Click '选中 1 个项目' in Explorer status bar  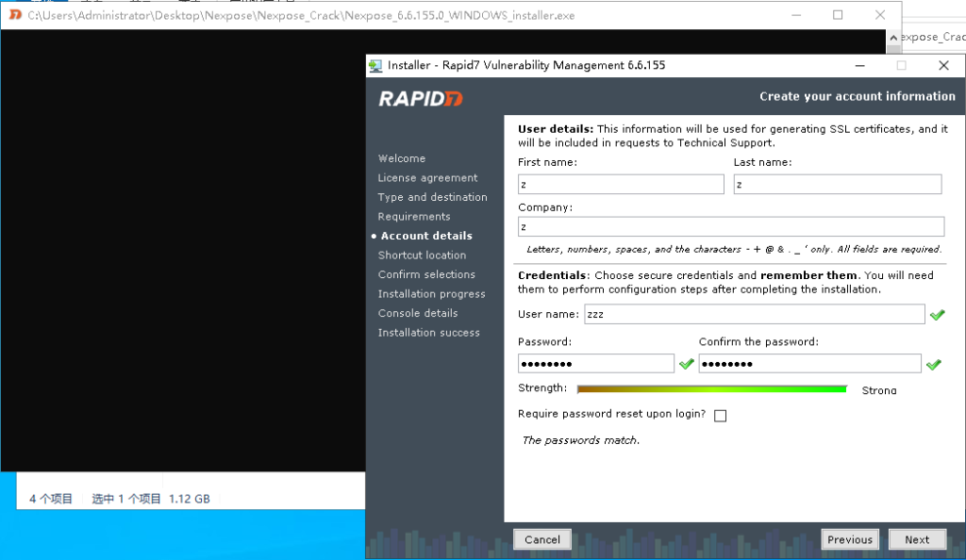pos(126,499)
